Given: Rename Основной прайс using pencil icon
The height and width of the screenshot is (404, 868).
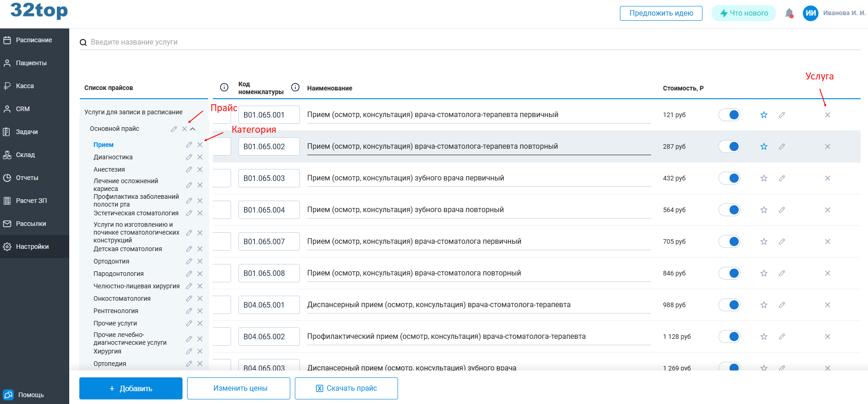Looking at the screenshot, I should tap(174, 129).
